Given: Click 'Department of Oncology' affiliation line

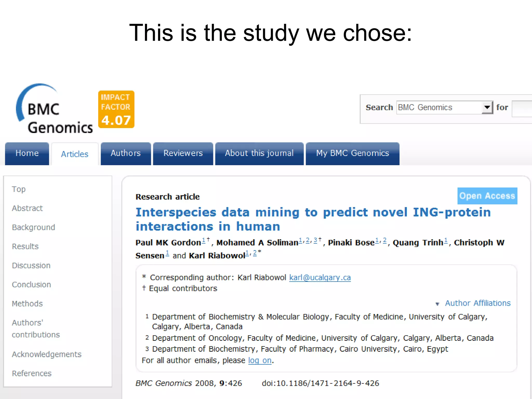Looking at the screenshot, I should [323, 338].
